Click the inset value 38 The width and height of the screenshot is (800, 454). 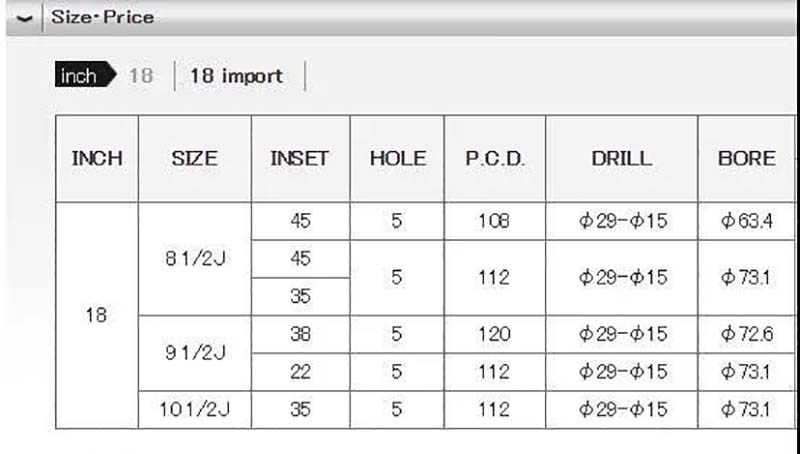point(300,334)
